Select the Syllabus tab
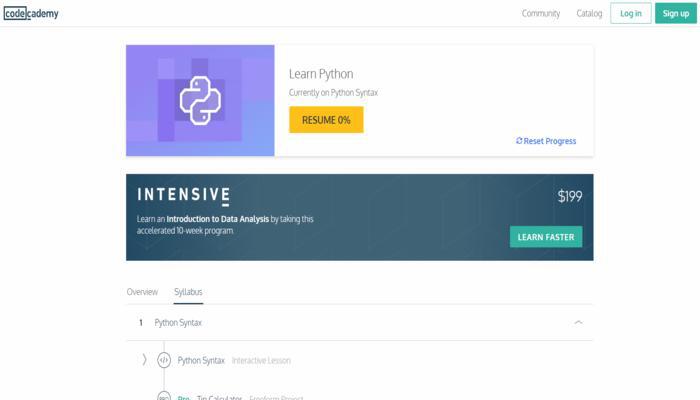Viewport: 700px width, 400px height. [x=188, y=292]
